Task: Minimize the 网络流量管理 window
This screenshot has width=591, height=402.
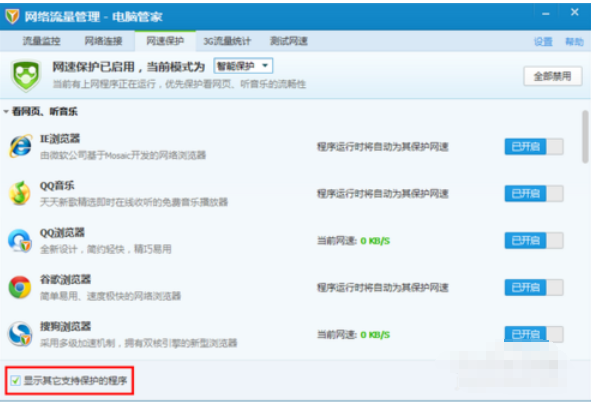Action: point(545,14)
